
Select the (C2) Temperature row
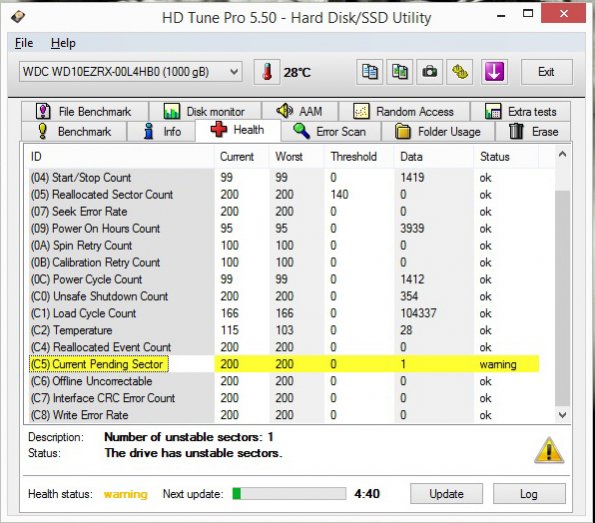click(284, 330)
